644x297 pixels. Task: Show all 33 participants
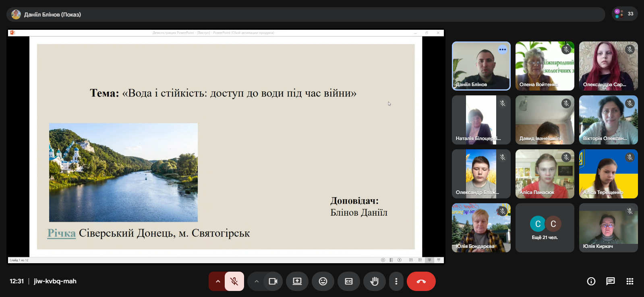point(625,14)
